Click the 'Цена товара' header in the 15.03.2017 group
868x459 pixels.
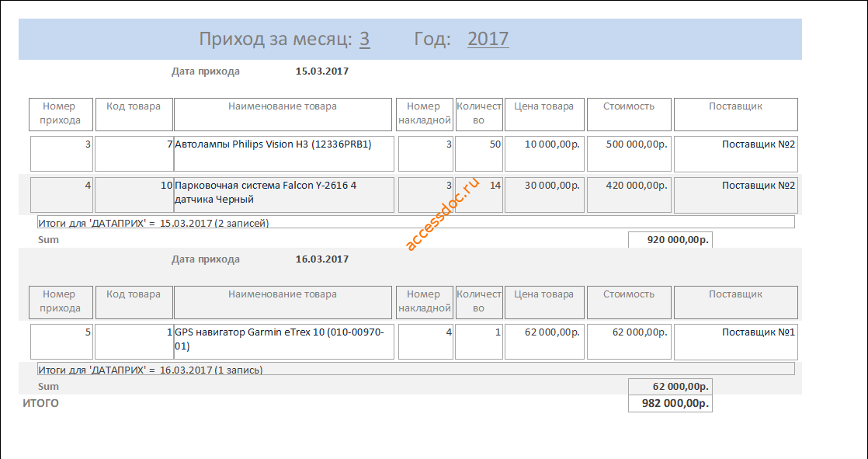(x=544, y=114)
